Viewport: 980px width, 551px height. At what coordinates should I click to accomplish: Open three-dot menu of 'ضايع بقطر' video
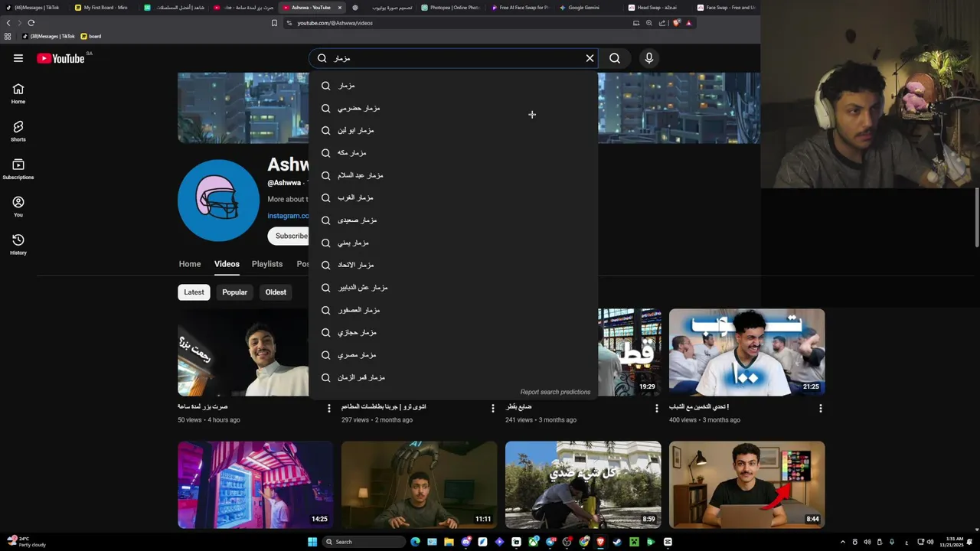click(x=657, y=409)
